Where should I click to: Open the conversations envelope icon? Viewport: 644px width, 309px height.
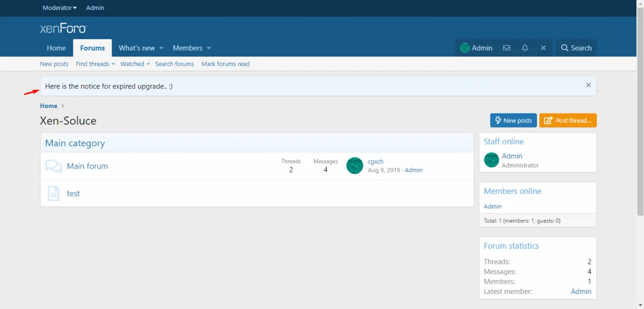click(x=507, y=48)
